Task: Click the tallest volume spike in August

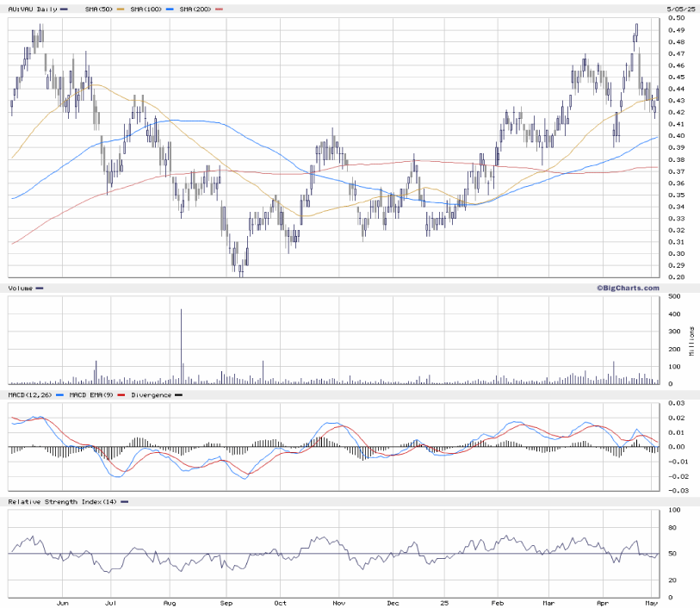Action: [181, 344]
